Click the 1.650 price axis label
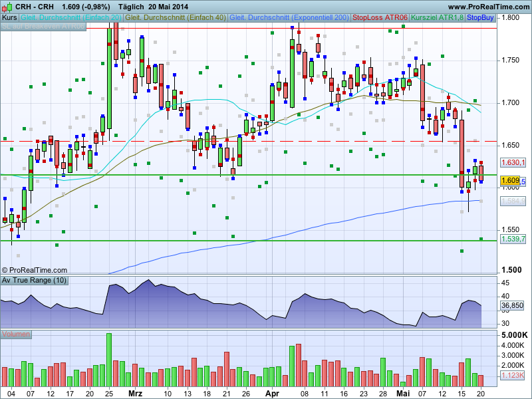 [510, 145]
